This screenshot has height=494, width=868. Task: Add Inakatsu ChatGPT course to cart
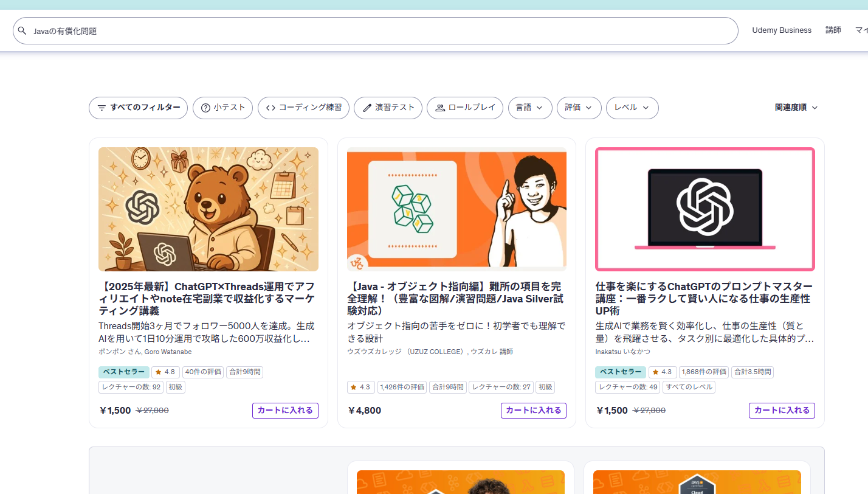(x=782, y=411)
